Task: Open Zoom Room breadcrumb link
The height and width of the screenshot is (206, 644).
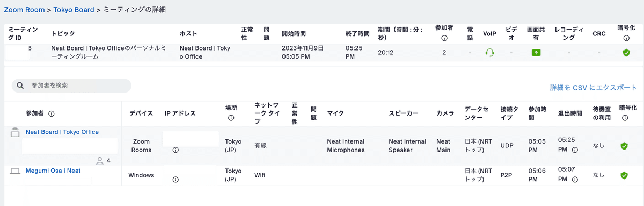Action: [25, 10]
